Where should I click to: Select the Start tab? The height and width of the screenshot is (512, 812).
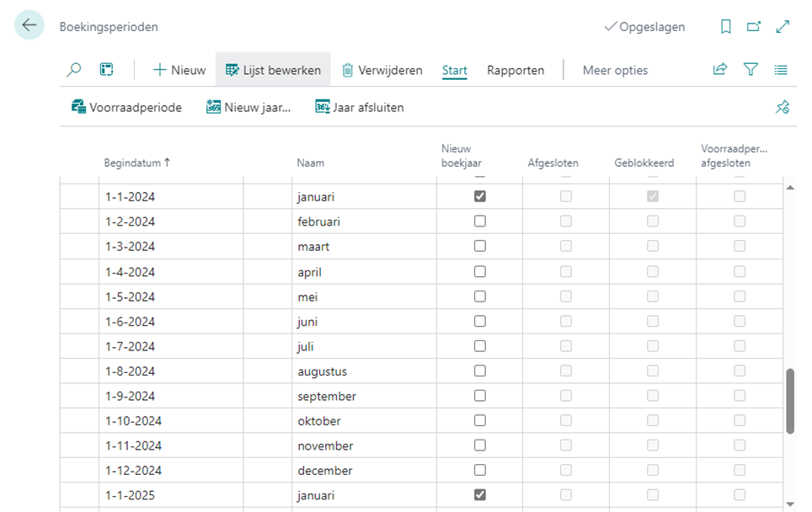click(x=454, y=70)
